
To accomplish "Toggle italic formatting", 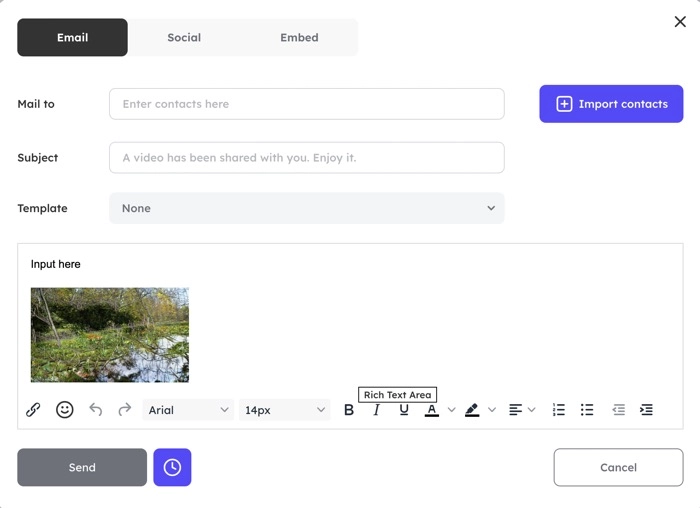I will click(377, 410).
